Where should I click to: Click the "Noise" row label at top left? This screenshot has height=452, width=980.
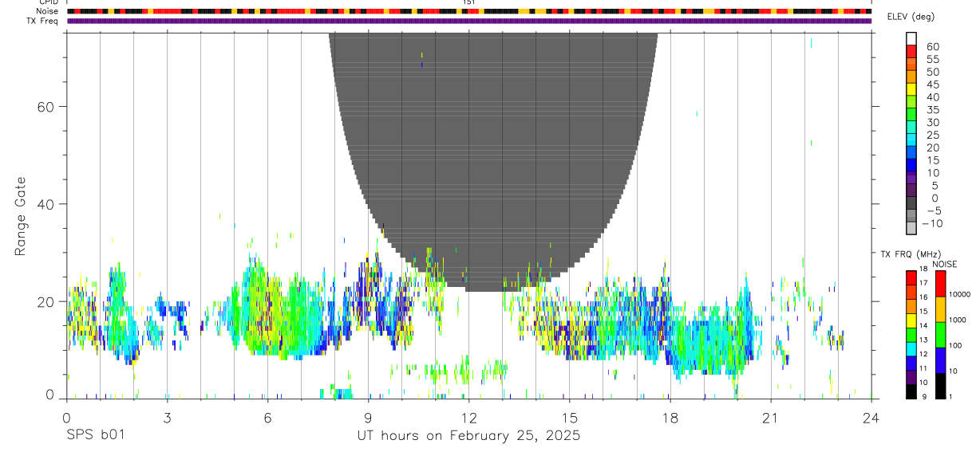48,11
